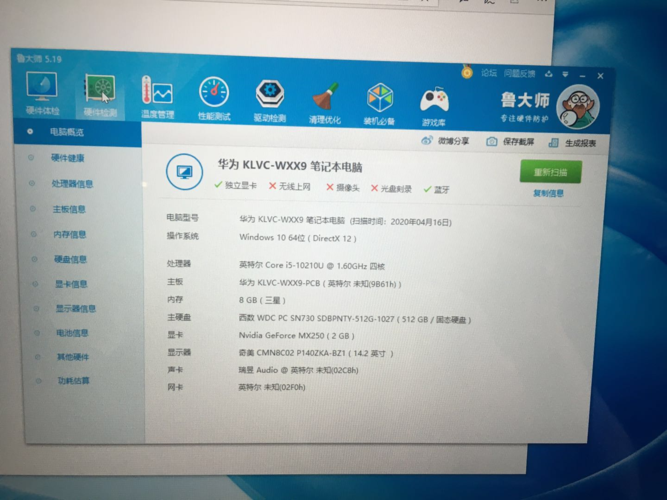Screen dimensions: 667x500
Task: Select 电池信息 in sidebar
Action: [72, 333]
